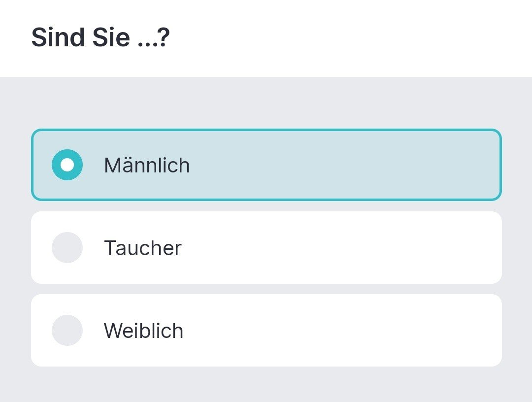This screenshot has height=402, width=532.
Task: Tap the grey circle beside Taucher
Action: click(67, 247)
